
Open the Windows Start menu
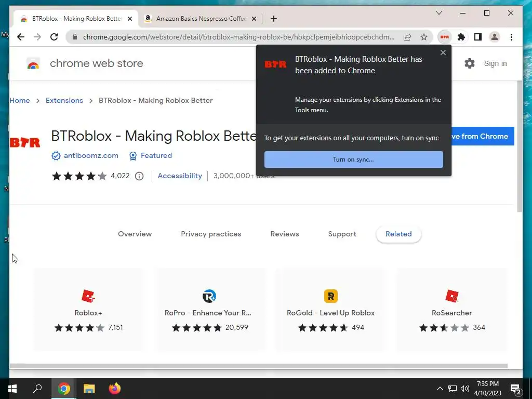(12, 389)
